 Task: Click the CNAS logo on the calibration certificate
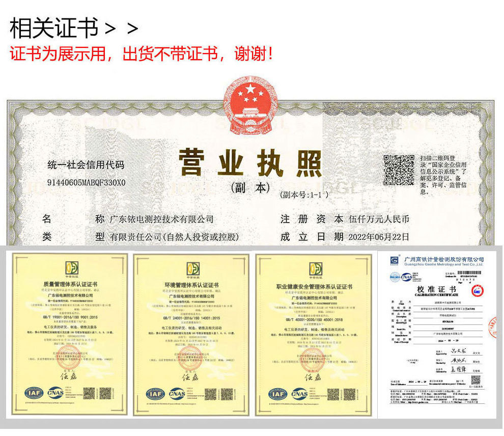click(x=407, y=277)
